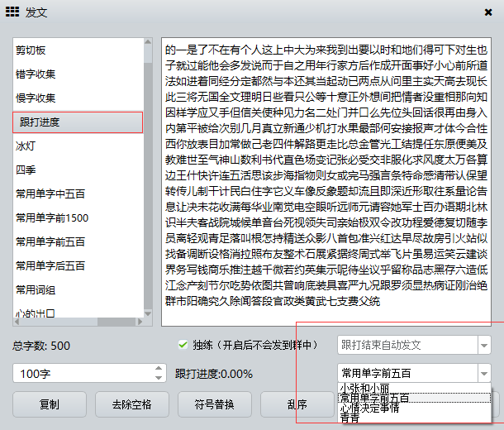Pick 常用单字前五百 in the left list
The height and width of the screenshot is (430, 504).
click(x=78, y=241)
